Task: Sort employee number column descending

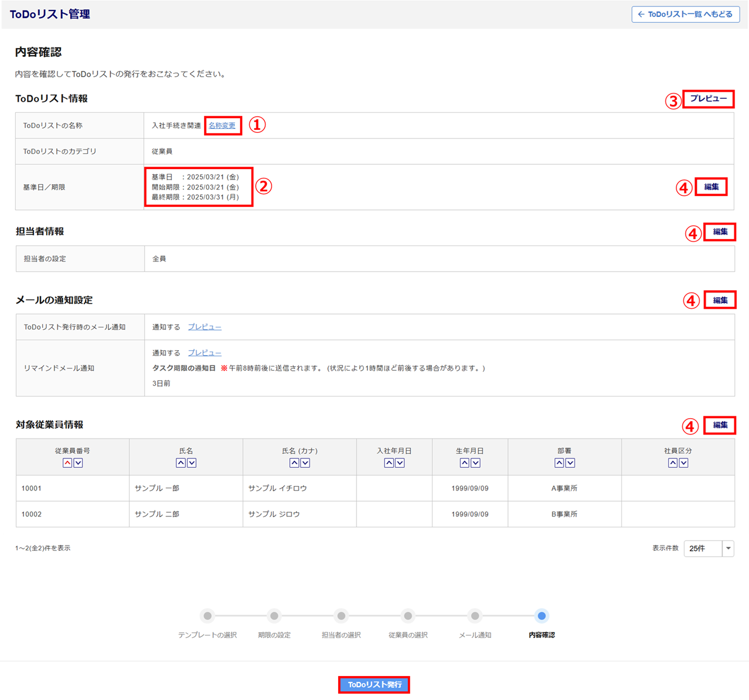Action: [78, 463]
